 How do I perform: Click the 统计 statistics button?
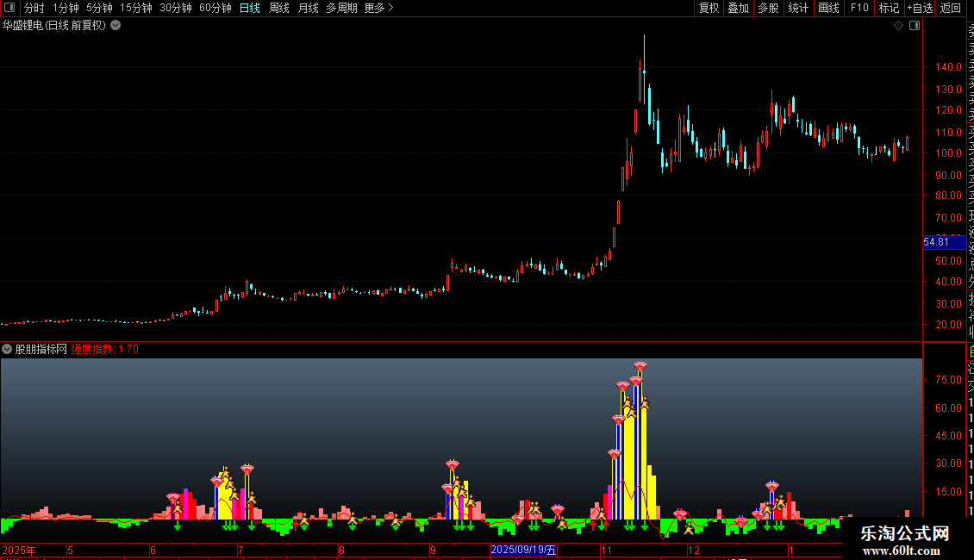[x=798, y=8]
